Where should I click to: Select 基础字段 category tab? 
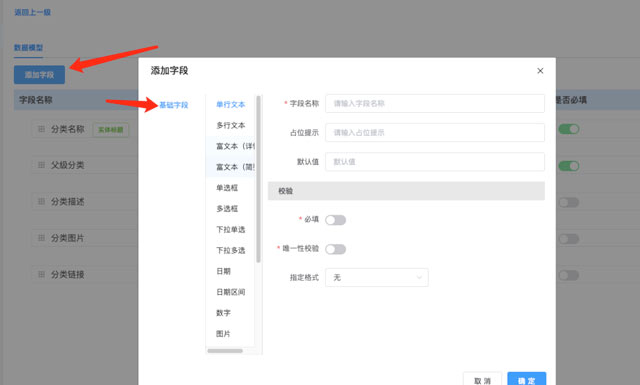tap(174, 105)
